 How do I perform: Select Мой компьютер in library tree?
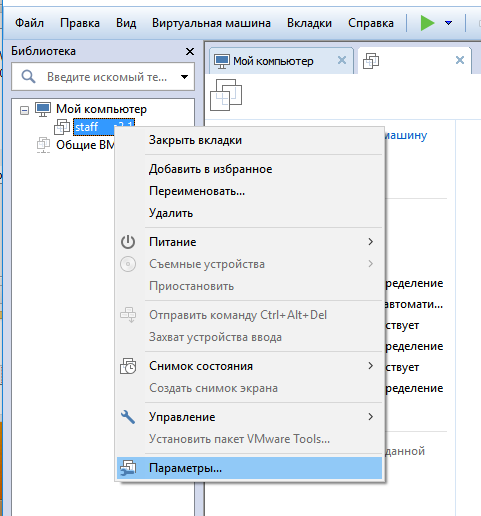click(x=101, y=109)
